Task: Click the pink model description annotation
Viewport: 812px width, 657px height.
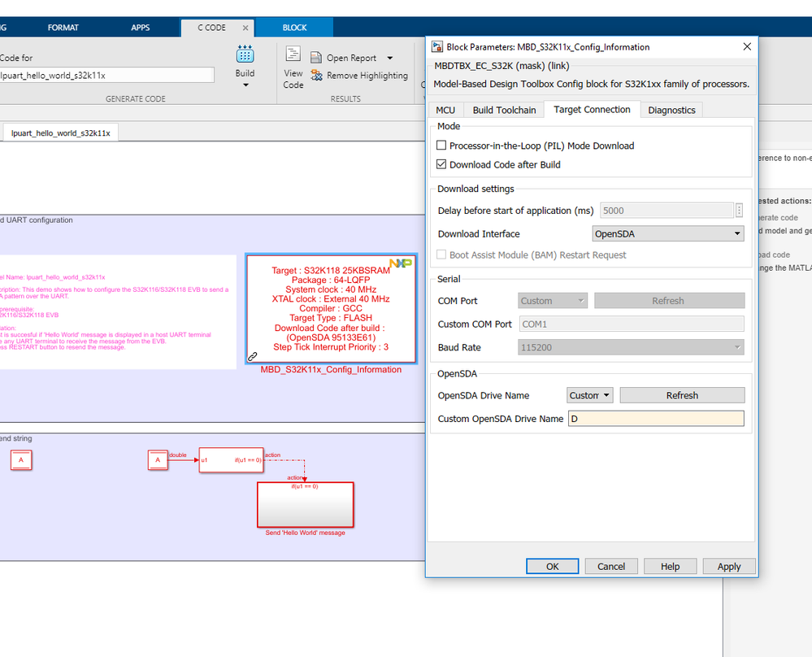Action: coord(117,312)
